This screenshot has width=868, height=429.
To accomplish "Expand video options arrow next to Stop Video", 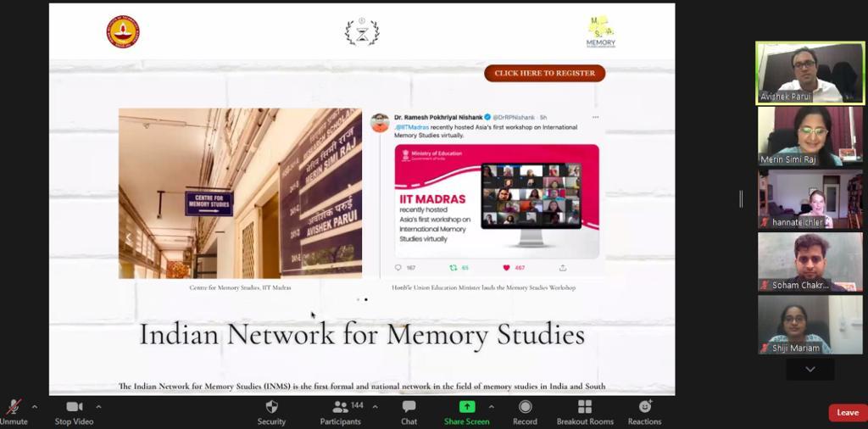I will point(98,406).
